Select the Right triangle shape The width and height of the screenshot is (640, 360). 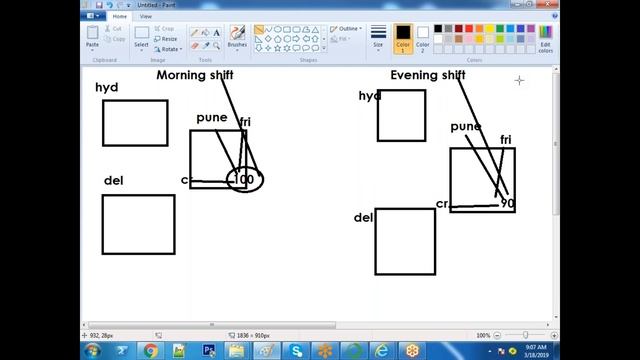259,39
